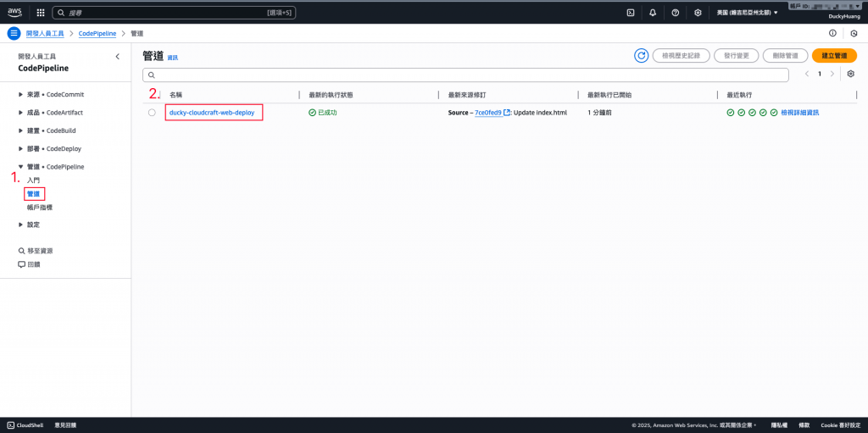Open table preferences gear icon
The image size is (868, 433).
click(x=851, y=74)
